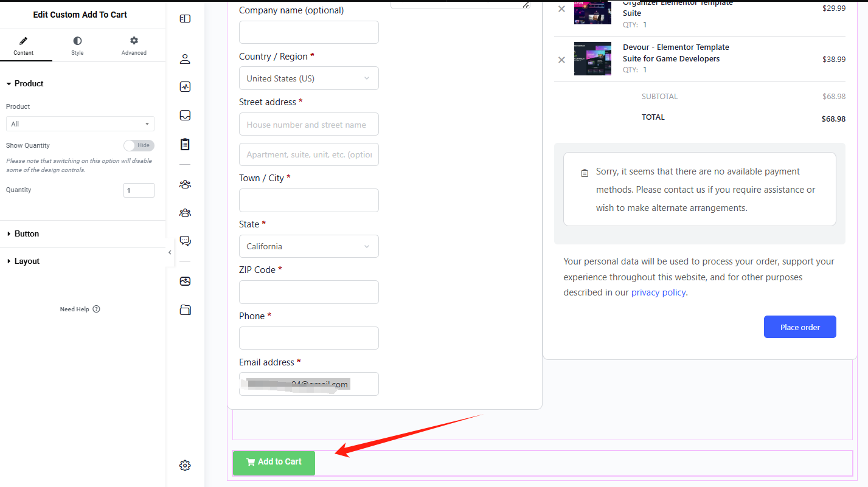Click the Place order button
The width and height of the screenshot is (868, 487).
(800, 326)
